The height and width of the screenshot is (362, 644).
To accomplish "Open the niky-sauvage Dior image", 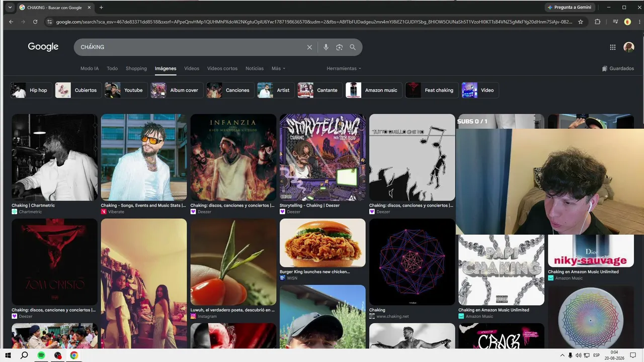I will click(591, 251).
